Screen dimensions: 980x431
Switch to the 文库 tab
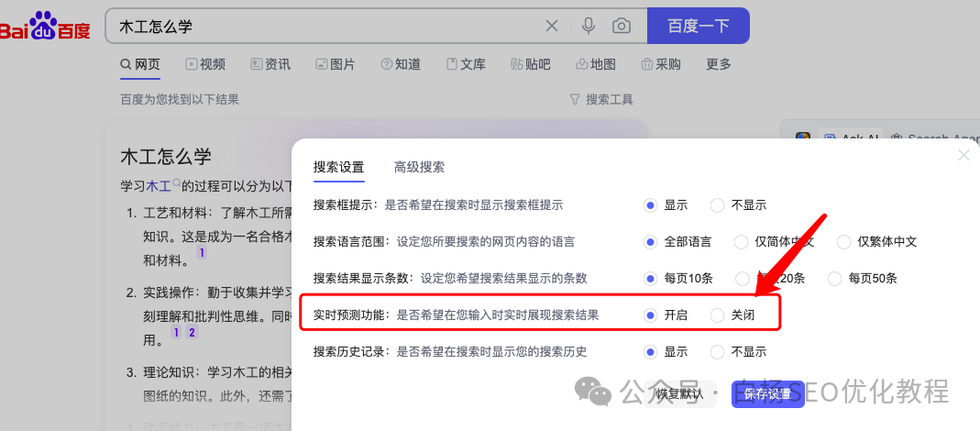pyautogui.click(x=466, y=64)
